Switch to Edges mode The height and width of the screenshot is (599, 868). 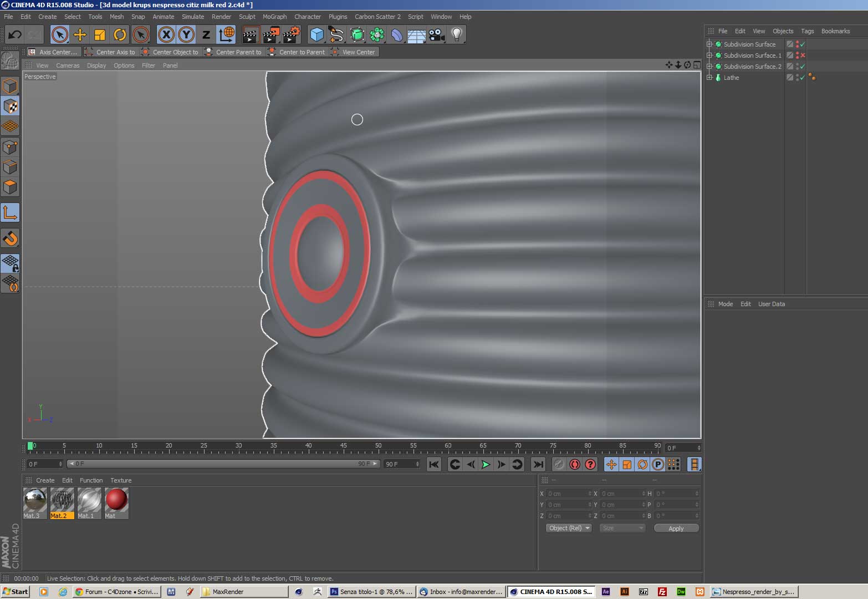point(10,167)
